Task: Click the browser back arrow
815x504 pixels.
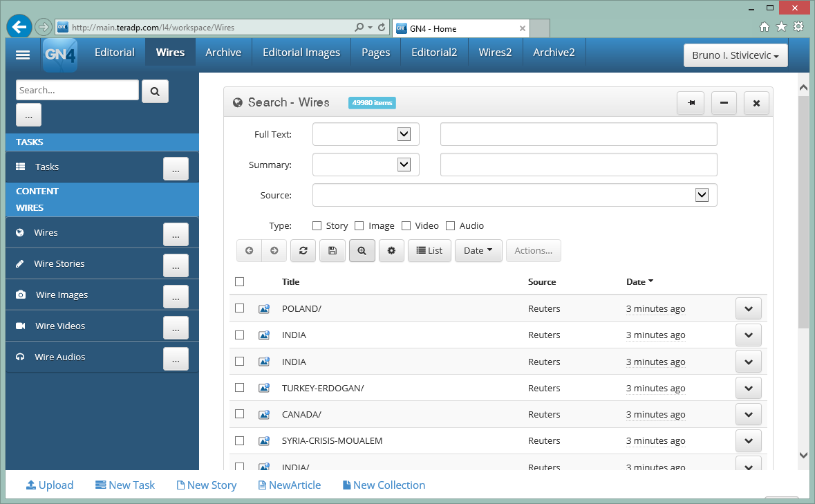Action: click(x=19, y=26)
